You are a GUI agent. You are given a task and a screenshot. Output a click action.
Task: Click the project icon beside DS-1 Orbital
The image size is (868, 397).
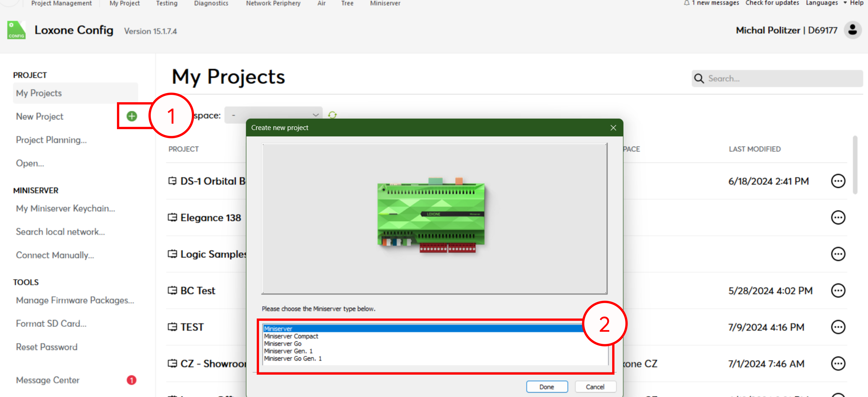(x=172, y=181)
